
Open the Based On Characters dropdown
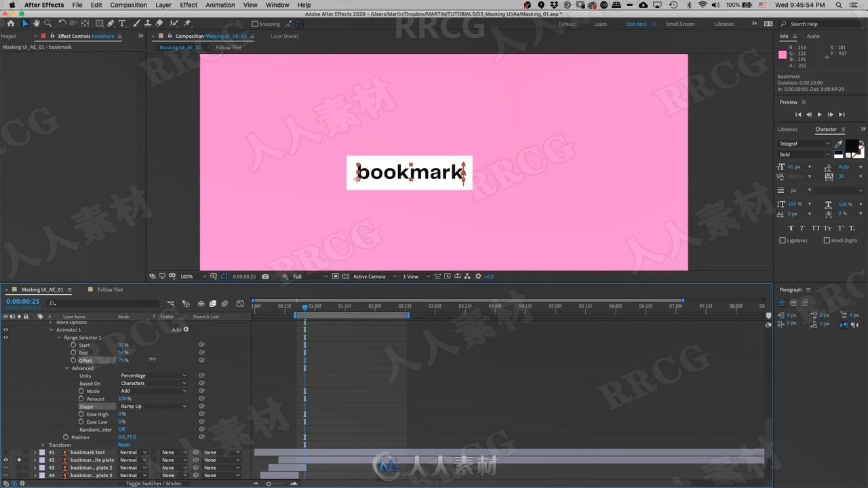pyautogui.click(x=153, y=384)
